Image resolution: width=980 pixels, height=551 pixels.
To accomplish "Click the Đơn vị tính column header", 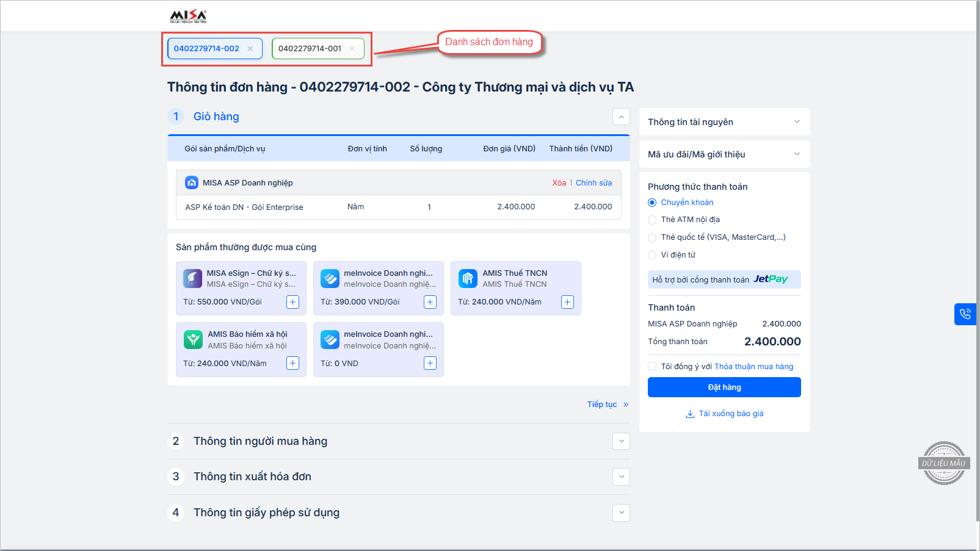I will (x=367, y=149).
